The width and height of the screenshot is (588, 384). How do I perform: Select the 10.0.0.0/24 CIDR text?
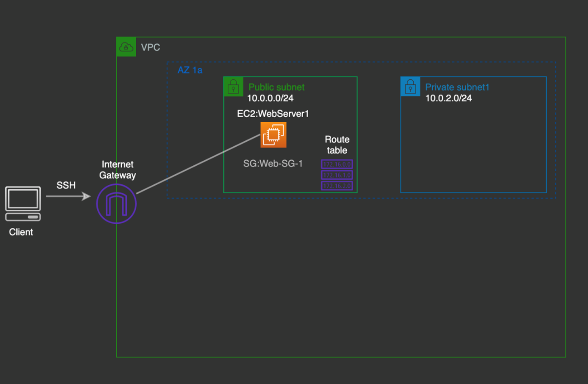point(270,98)
